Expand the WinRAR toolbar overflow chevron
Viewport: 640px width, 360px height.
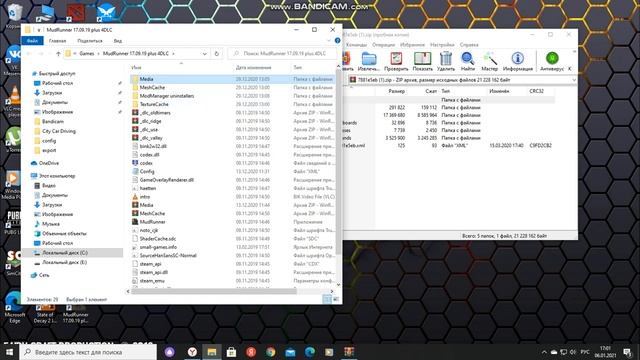click(574, 52)
